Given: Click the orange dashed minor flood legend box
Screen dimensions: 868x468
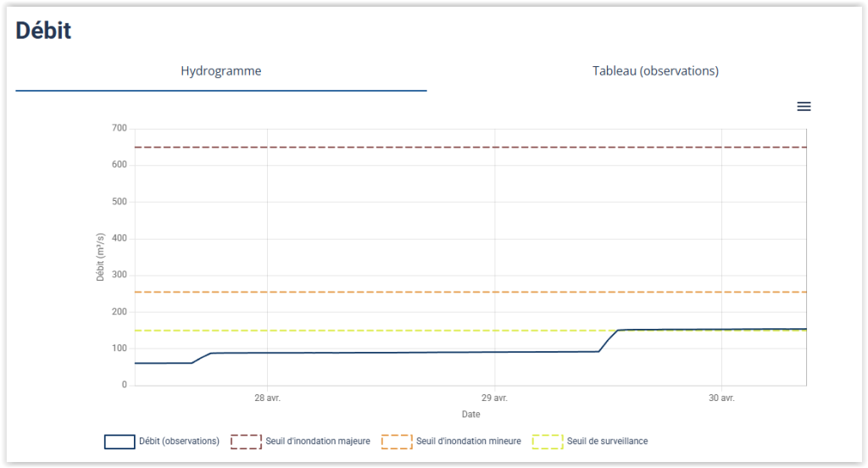Looking at the screenshot, I should 397,442.
